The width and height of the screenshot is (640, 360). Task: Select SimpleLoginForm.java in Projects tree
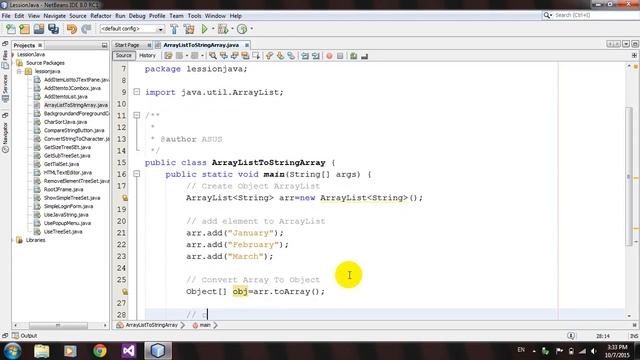pyautogui.click(x=68, y=207)
